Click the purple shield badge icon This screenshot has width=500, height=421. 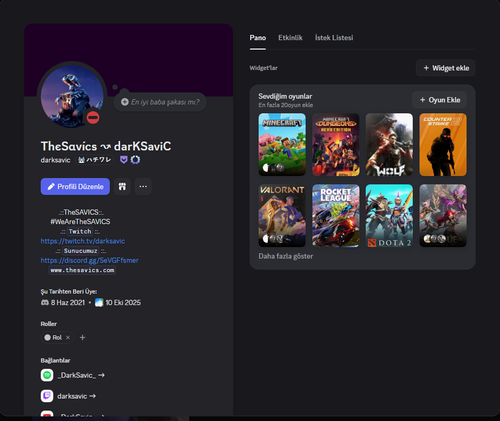coord(124,160)
